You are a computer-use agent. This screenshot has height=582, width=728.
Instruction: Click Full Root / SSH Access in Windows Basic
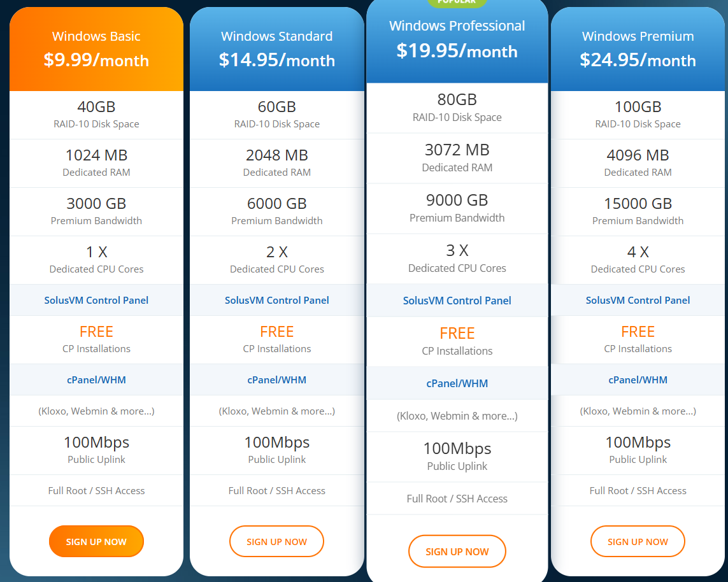(x=96, y=490)
